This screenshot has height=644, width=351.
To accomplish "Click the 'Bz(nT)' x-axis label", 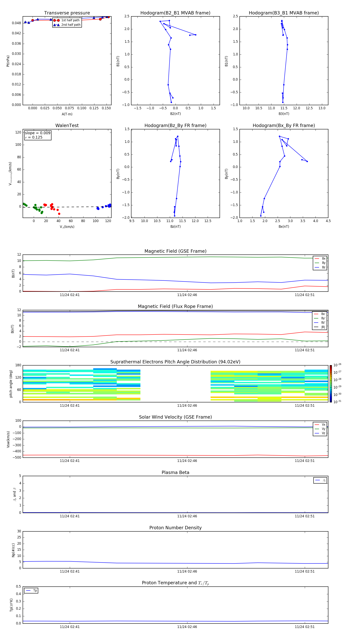I will 175,227.
